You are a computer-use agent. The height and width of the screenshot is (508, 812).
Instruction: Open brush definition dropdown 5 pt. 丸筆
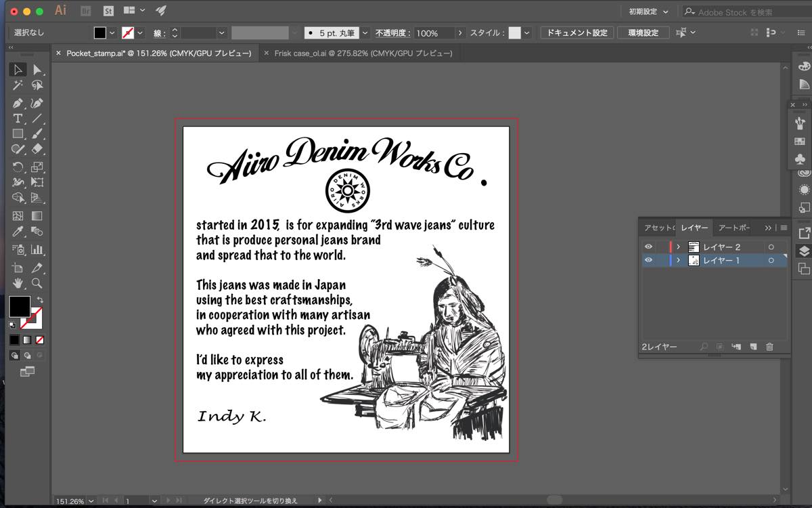365,33
